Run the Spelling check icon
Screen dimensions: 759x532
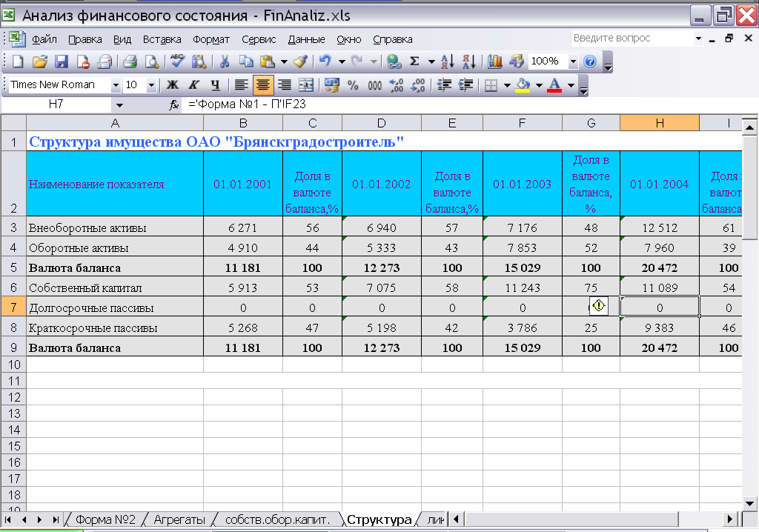click(x=177, y=61)
